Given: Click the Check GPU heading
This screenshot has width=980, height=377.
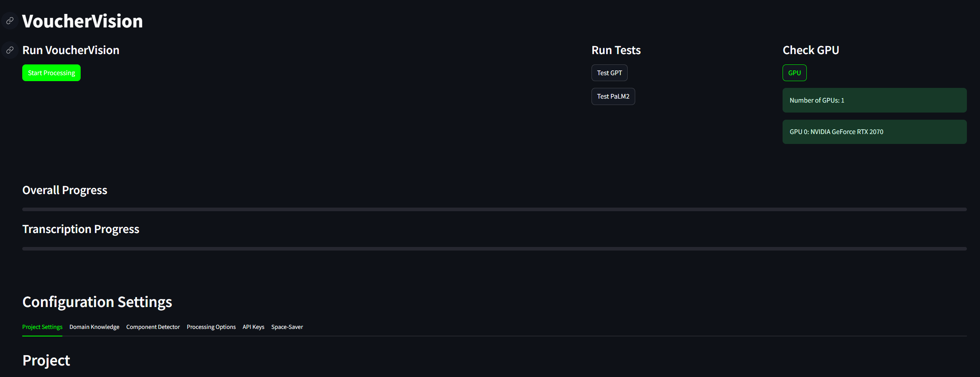Looking at the screenshot, I should [811, 50].
